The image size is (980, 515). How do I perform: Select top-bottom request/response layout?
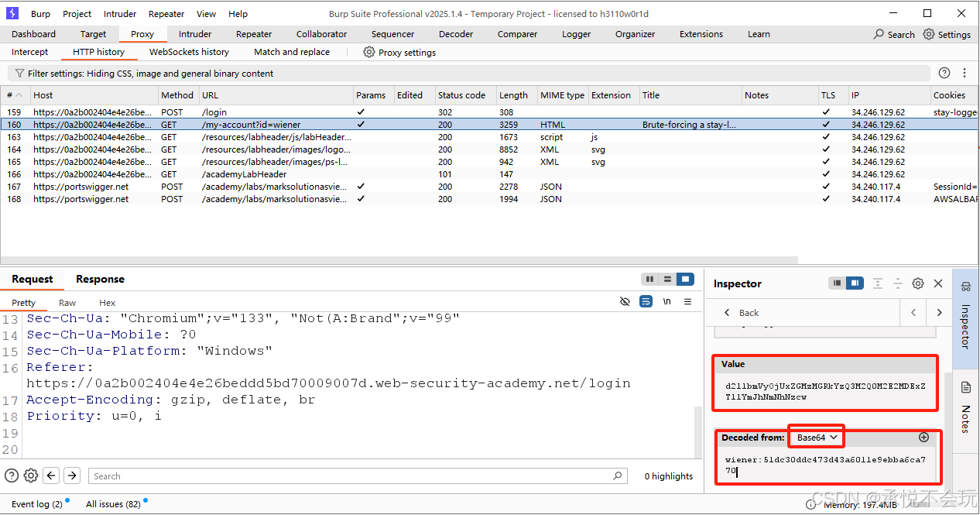(x=667, y=280)
